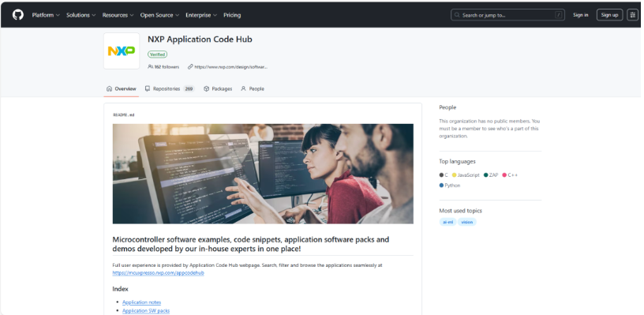
Task: Click the People sidebar heading
Action: click(447, 107)
